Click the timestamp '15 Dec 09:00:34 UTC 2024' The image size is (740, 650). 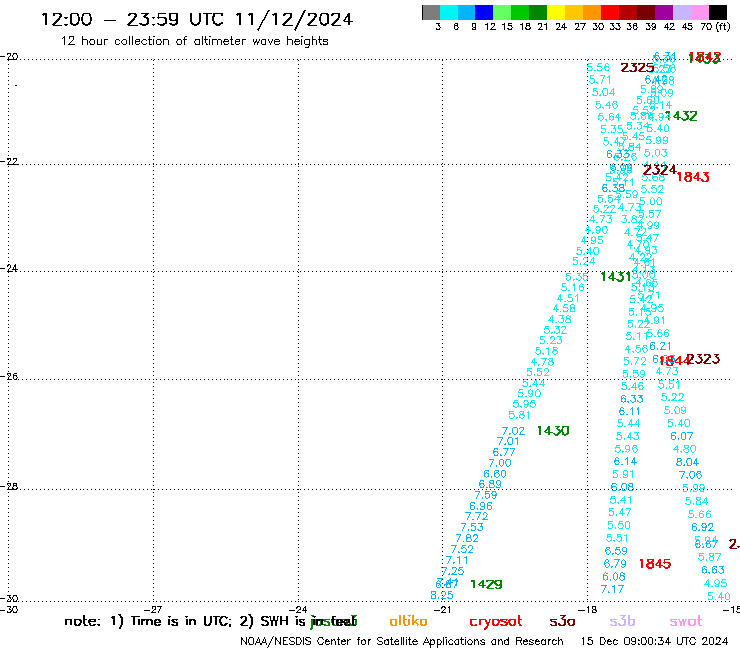(654, 642)
